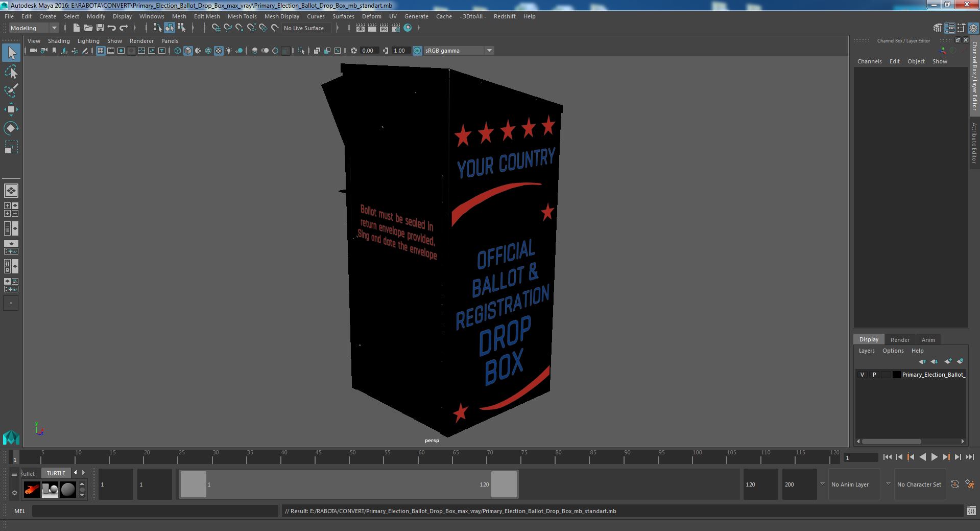Create a new scene file
980x531 pixels.
click(77, 28)
